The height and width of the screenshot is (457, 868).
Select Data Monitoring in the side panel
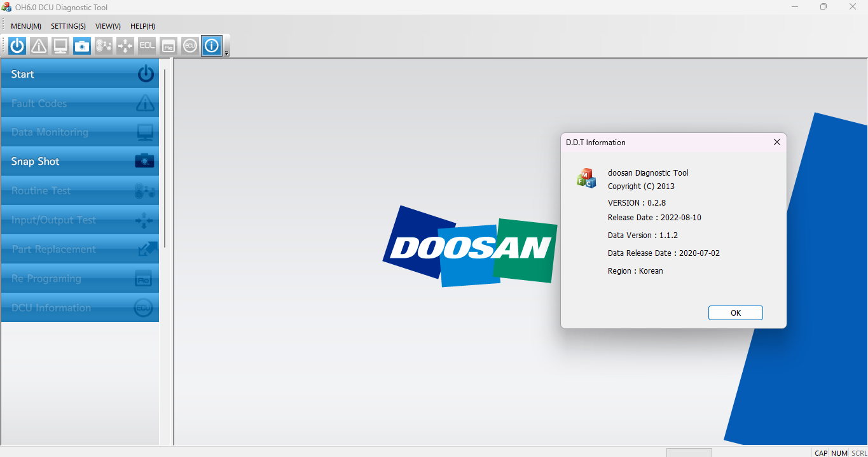[80, 132]
